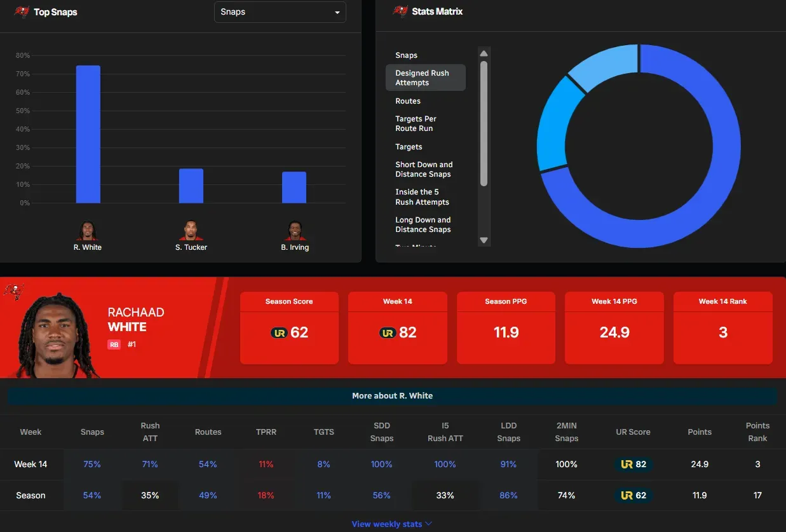The height and width of the screenshot is (532, 786).
Task: Click the UR badge icon in Season Score card
Action: pyautogui.click(x=279, y=332)
